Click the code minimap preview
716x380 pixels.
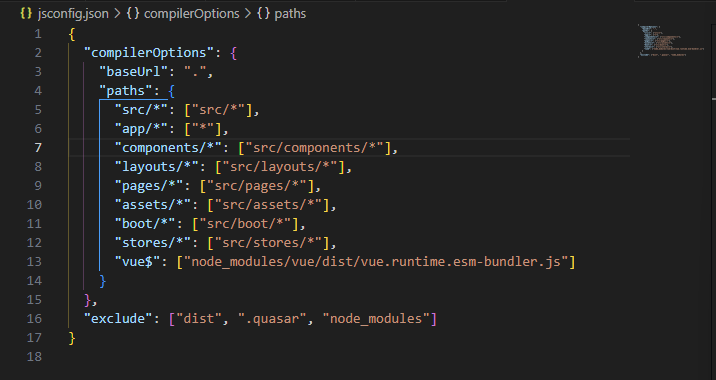coord(670,41)
